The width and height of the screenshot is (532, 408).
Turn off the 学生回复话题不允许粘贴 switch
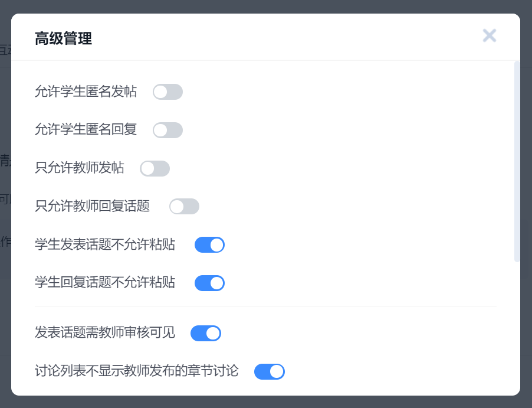click(x=209, y=283)
